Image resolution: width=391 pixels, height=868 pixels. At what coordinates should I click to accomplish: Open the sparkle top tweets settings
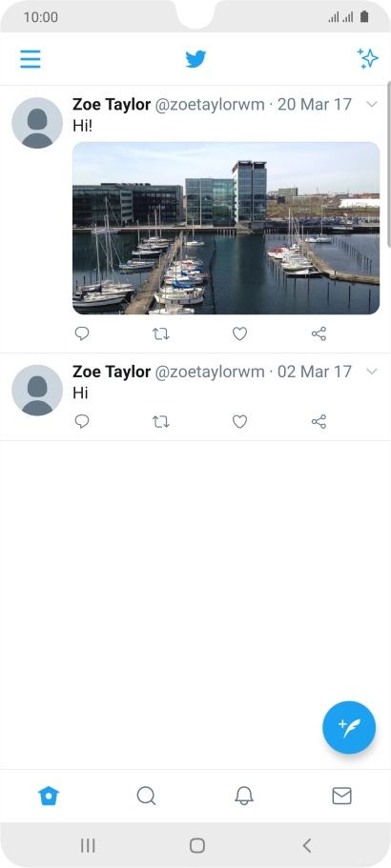(368, 58)
